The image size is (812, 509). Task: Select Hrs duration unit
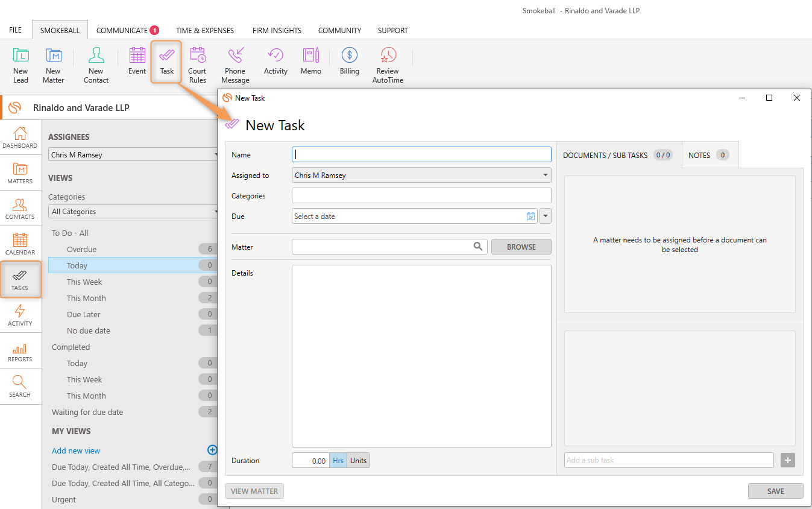coord(338,460)
